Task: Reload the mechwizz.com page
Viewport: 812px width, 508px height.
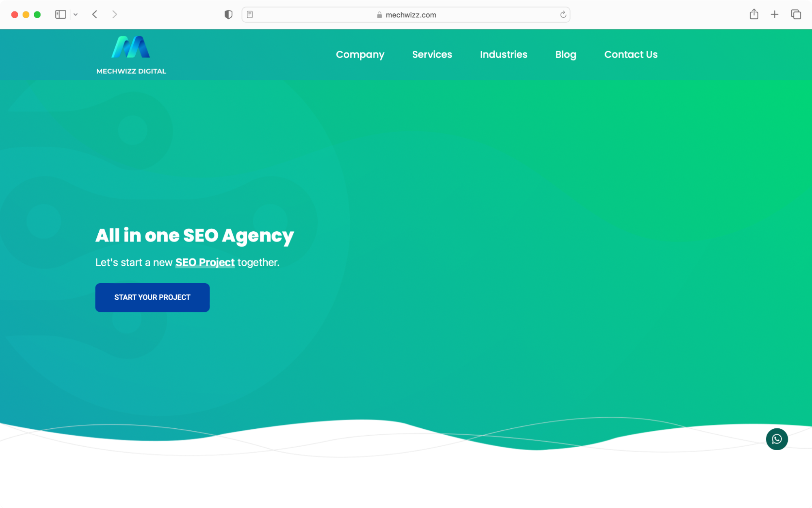Action: click(x=563, y=15)
